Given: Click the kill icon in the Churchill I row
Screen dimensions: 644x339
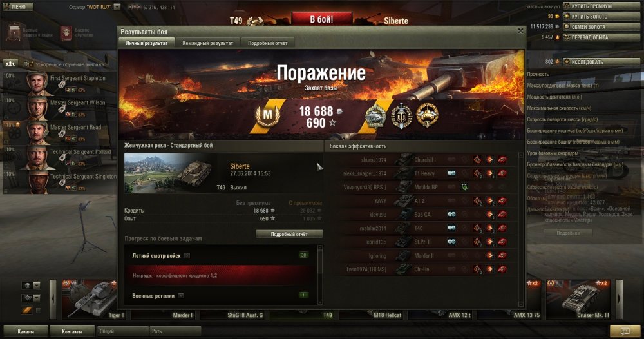Looking at the screenshot, I should click(502, 159).
